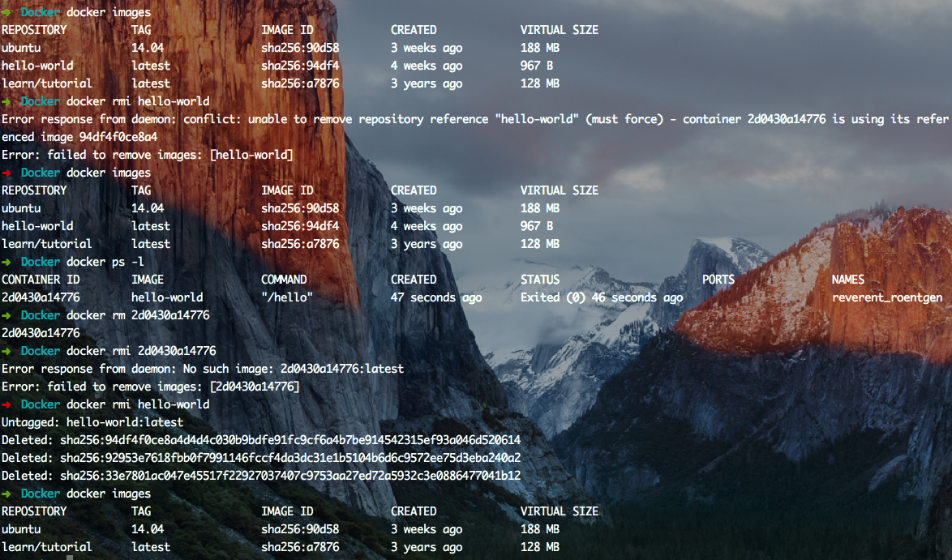The width and height of the screenshot is (952, 560).
Task: Select the '(must force)' text in the conflict error
Action: click(x=624, y=119)
